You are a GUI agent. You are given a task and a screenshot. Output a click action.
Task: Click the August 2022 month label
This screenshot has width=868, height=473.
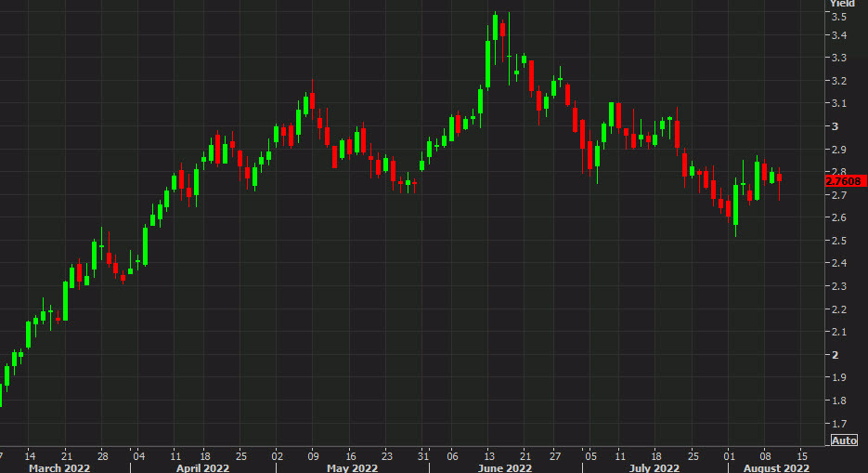click(776, 468)
